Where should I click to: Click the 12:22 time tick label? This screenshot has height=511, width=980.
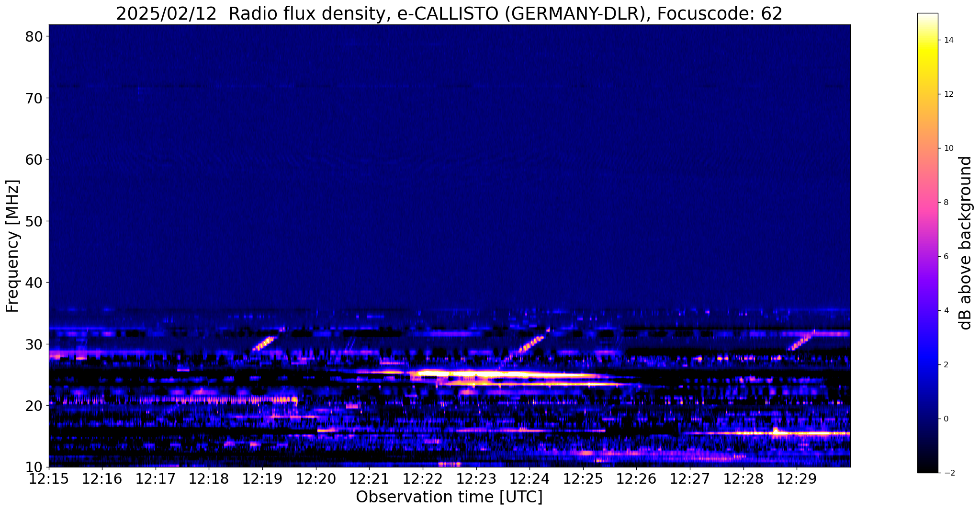tap(423, 479)
